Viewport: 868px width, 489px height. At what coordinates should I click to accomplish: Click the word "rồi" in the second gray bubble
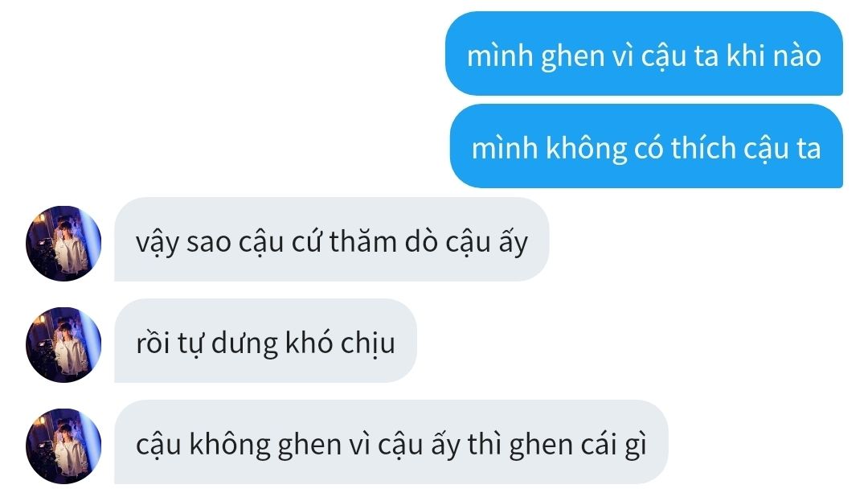(x=152, y=343)
